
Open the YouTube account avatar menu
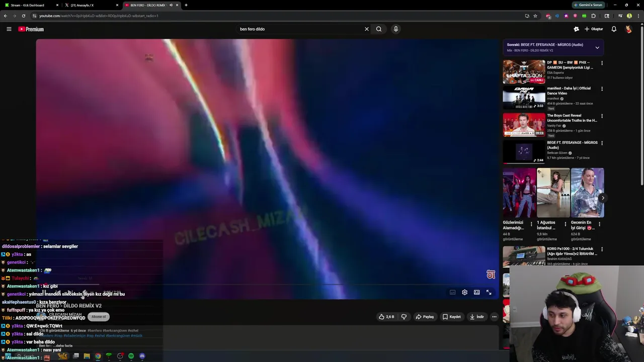click(x=628, y=29)
